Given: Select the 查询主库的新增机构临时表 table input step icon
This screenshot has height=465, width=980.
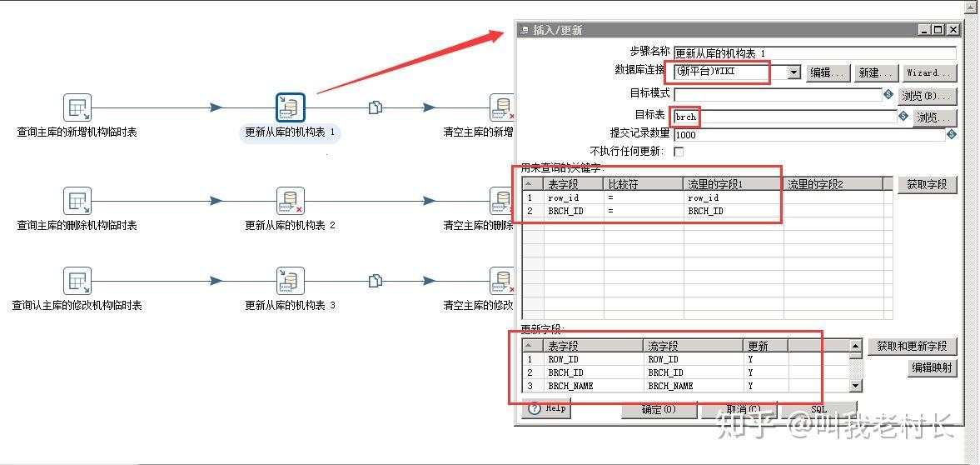Looking at the screenshot, I should 77,107.
